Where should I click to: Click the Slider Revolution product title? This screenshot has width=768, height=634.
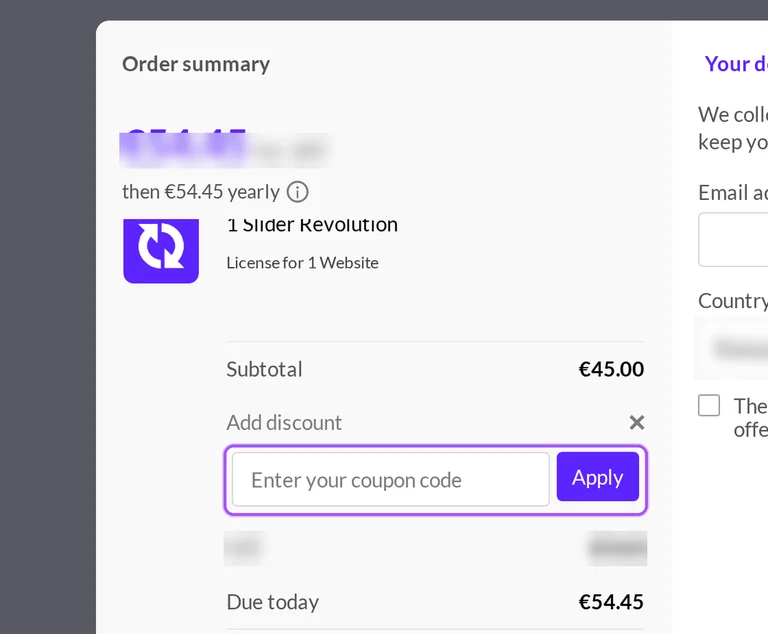[312, 225]
